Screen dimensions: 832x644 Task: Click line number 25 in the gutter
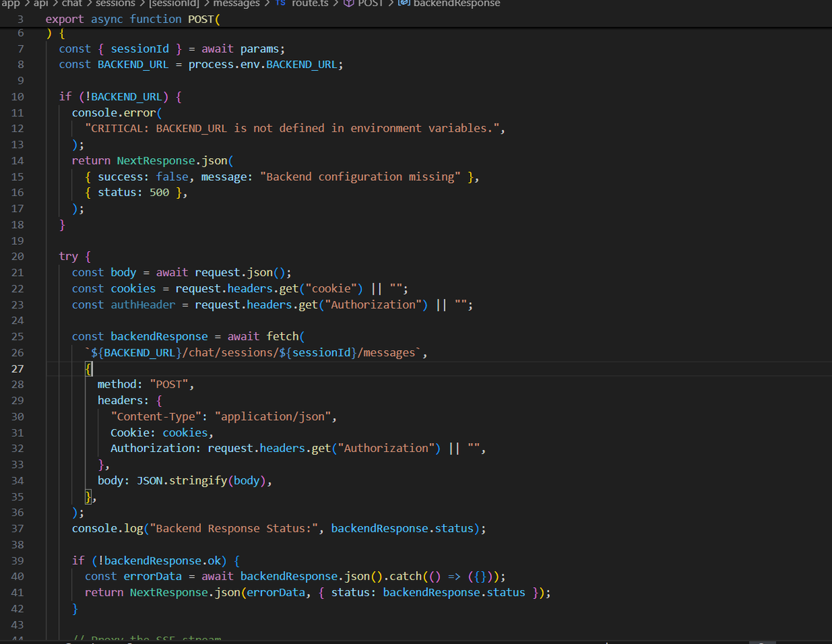point(17,336)
